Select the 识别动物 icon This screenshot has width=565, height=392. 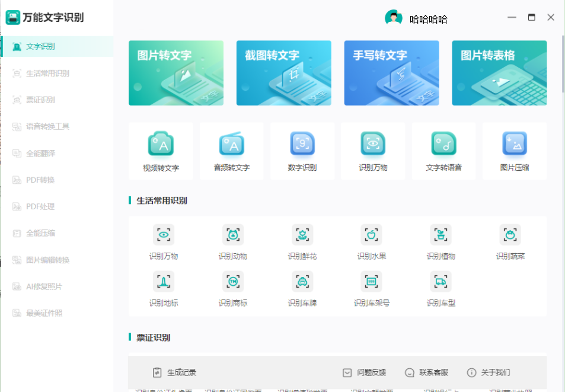[233, 235]
